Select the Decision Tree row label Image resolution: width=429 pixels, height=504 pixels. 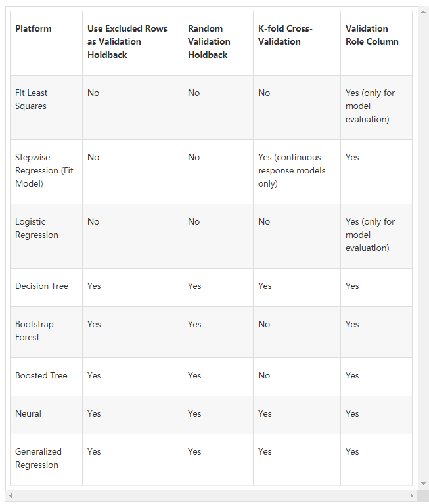(42, 286)
